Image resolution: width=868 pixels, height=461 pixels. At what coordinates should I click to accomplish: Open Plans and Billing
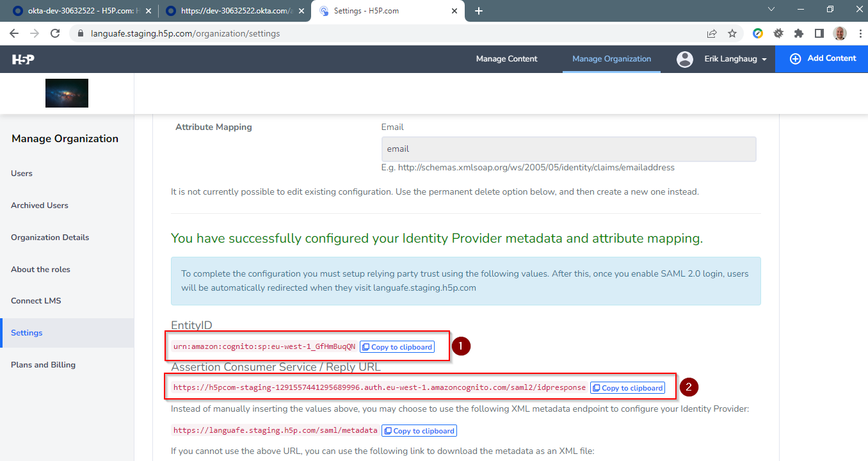tap(43, 365)
